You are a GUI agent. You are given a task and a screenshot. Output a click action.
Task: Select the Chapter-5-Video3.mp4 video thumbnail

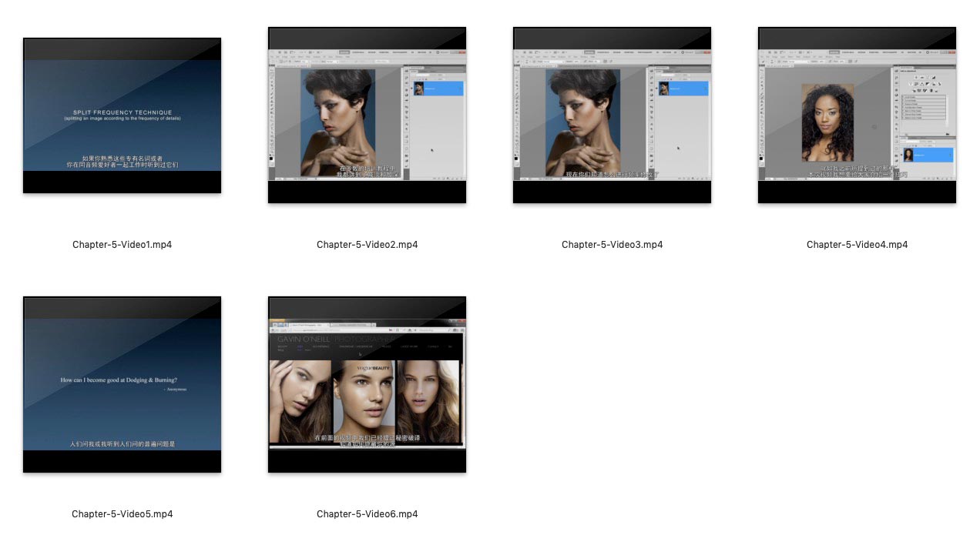tap(612, 115)
